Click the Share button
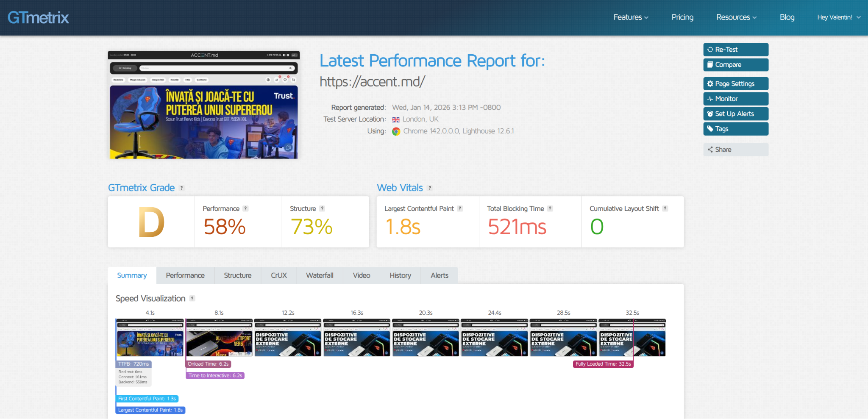The width and height of the screenshot is (868, 419). 735,150
